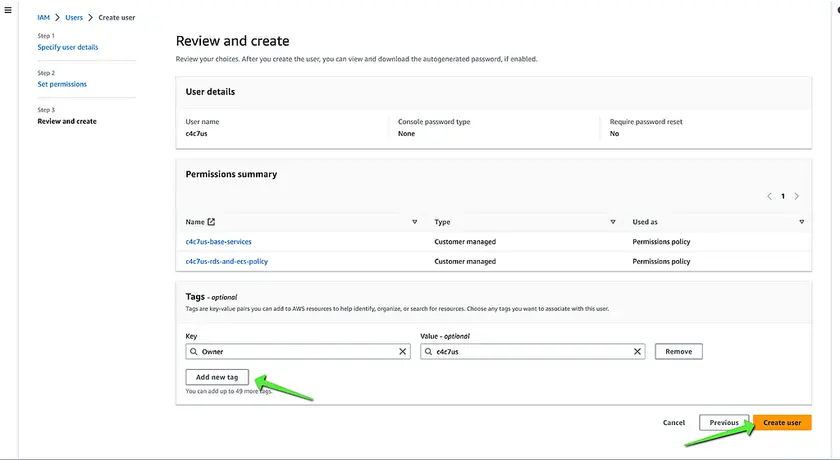Open c4c7us-rds-and-ecs-policy link
Image resolution: width=840 pixels, height=460 pixels.
tap(227, 261)
